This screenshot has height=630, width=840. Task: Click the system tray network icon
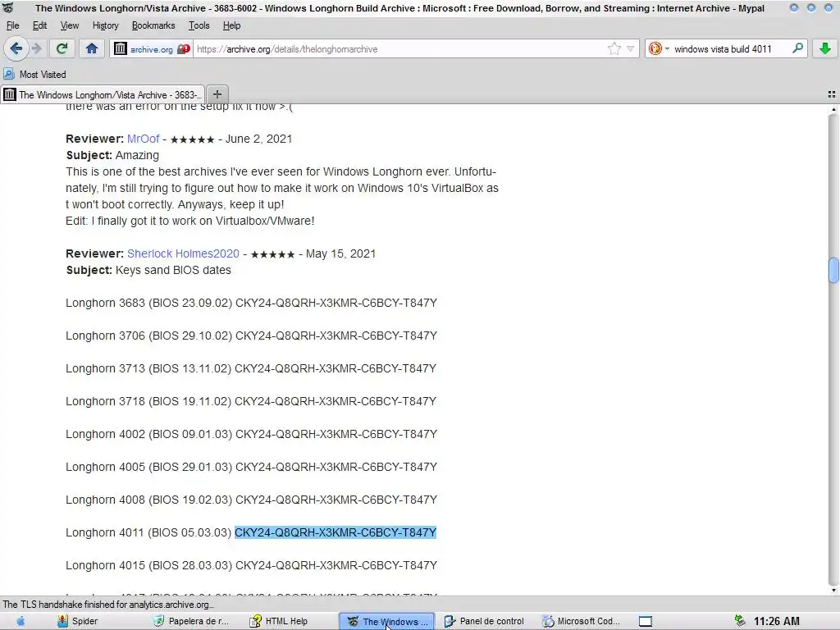tap(740, 621)
